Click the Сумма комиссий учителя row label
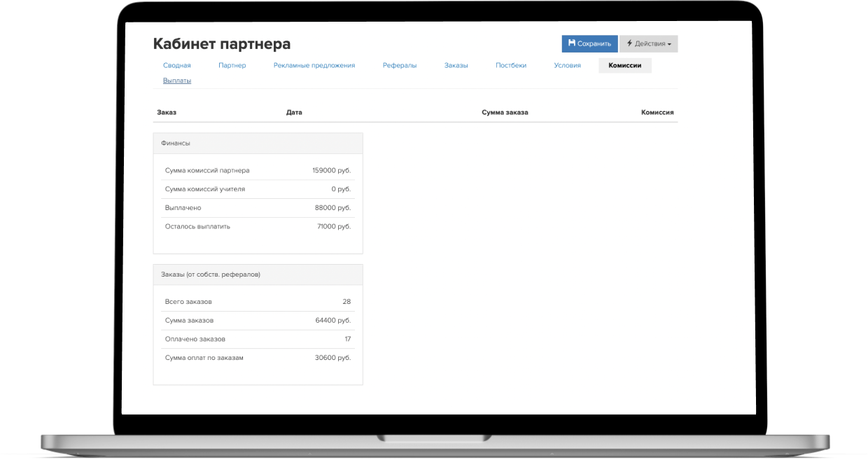 coord(205,189)
